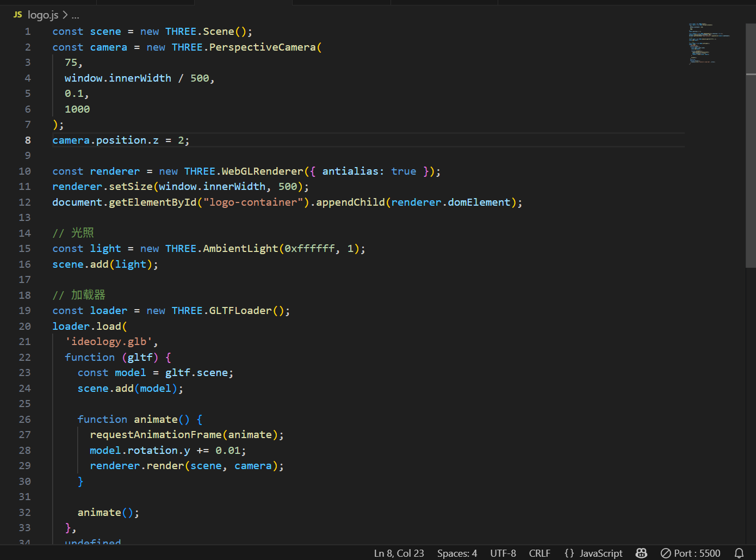The width and height of the screenshot is (756, 560).
Task: Open the notifications bell
Action: (x=739, y=553)
